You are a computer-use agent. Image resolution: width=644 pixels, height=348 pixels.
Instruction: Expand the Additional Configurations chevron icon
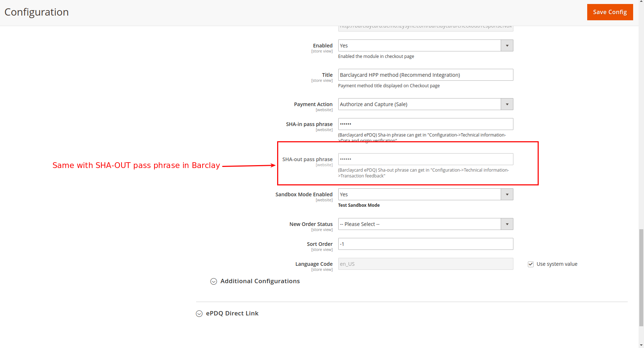coord(214,281)
